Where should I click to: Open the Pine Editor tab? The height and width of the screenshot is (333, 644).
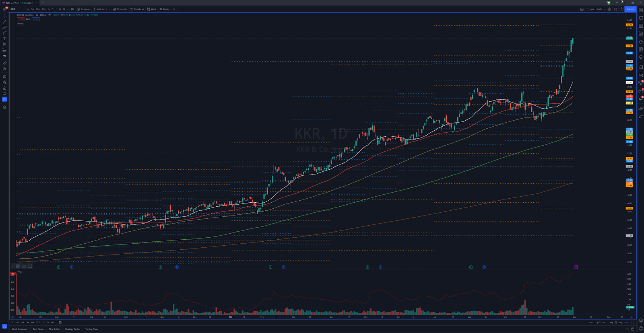click(54, 329)
